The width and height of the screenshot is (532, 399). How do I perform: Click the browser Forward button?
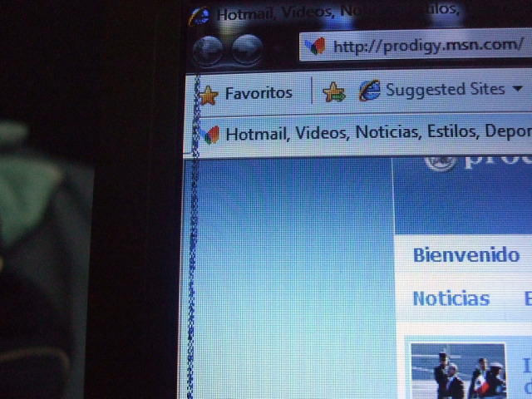pyautogui.click(x=248, y=50)
